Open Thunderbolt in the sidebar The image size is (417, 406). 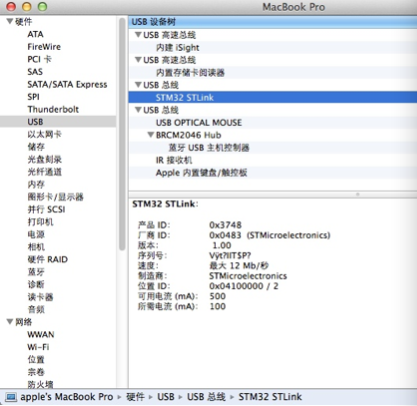pos(53,109)
